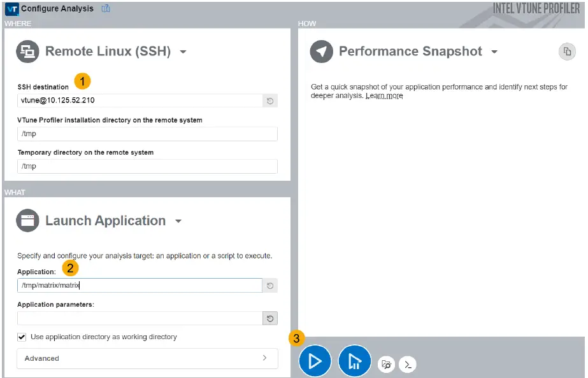Click the history arrow beside SSH destination field

[269, 101]
